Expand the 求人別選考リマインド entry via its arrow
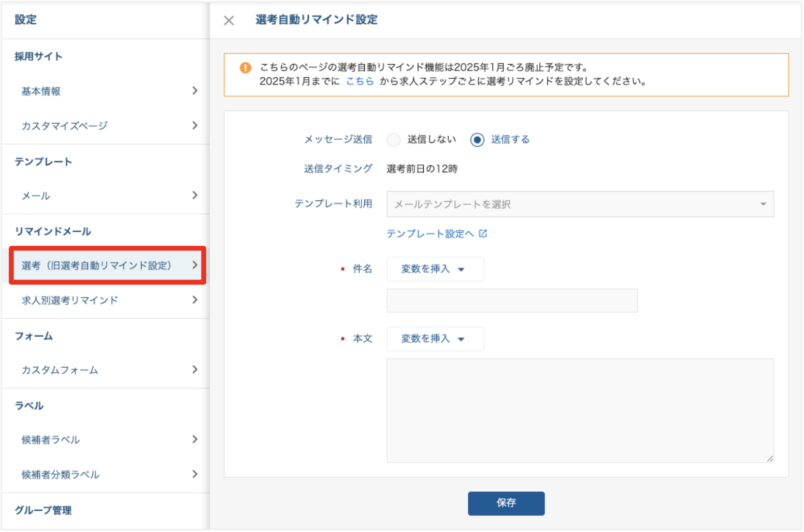 [195, 300]
